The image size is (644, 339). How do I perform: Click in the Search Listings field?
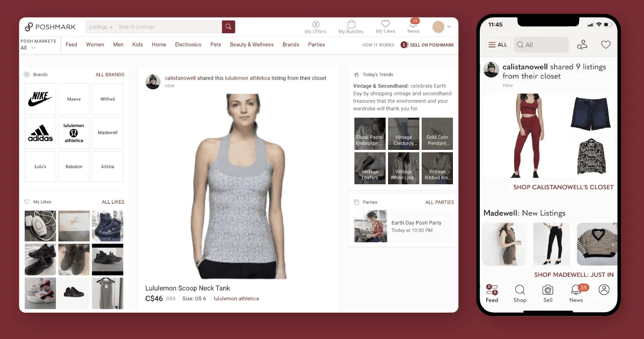pos(169,27)
